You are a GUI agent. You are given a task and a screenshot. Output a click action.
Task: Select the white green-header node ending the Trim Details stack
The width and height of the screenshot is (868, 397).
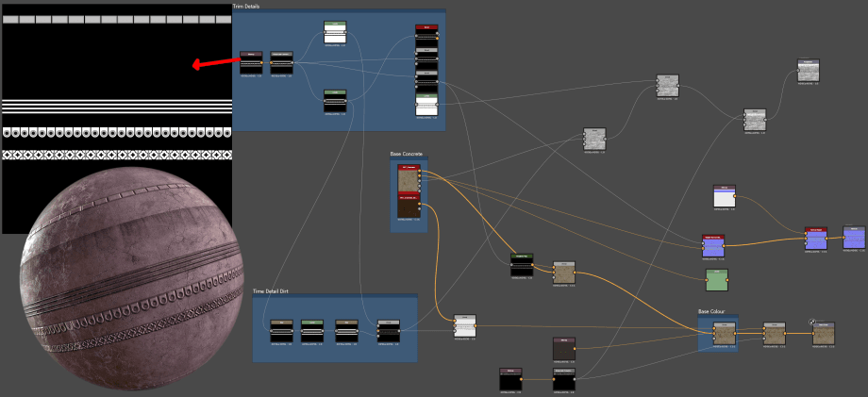pos(426,104)
